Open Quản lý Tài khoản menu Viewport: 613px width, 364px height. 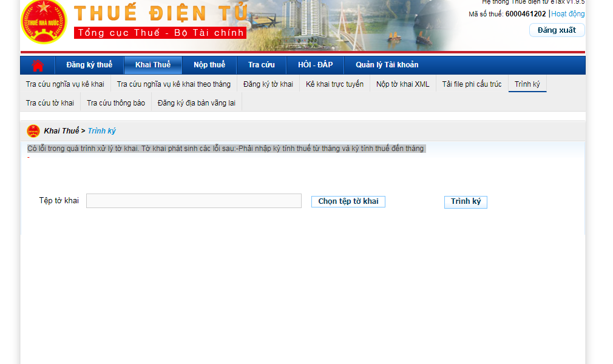click(387, 65)
